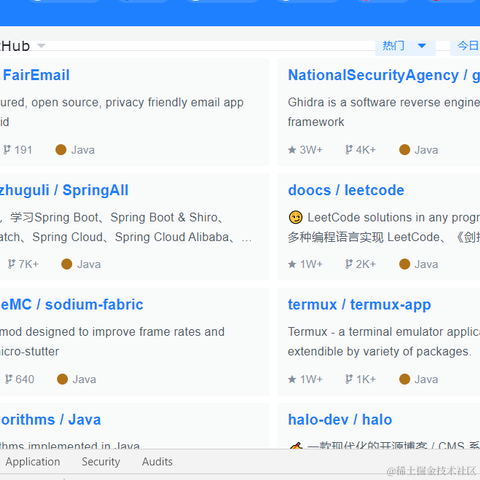Click the 'Spring Cloud Alibaba' description text
Viewport: 480px width, 480px height.
(x=172, y=237)
